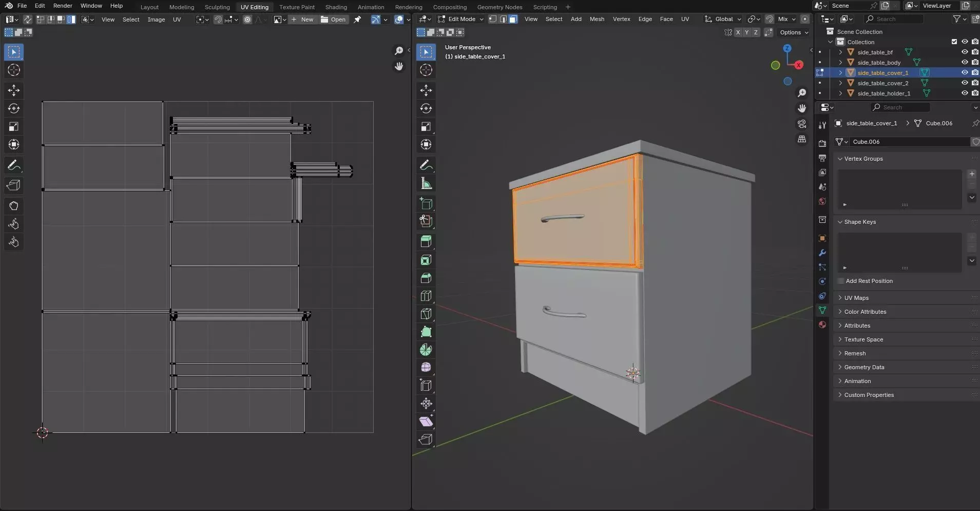
Task: Select side_table_holder_1 in outliner
Action: coord(883,93)
